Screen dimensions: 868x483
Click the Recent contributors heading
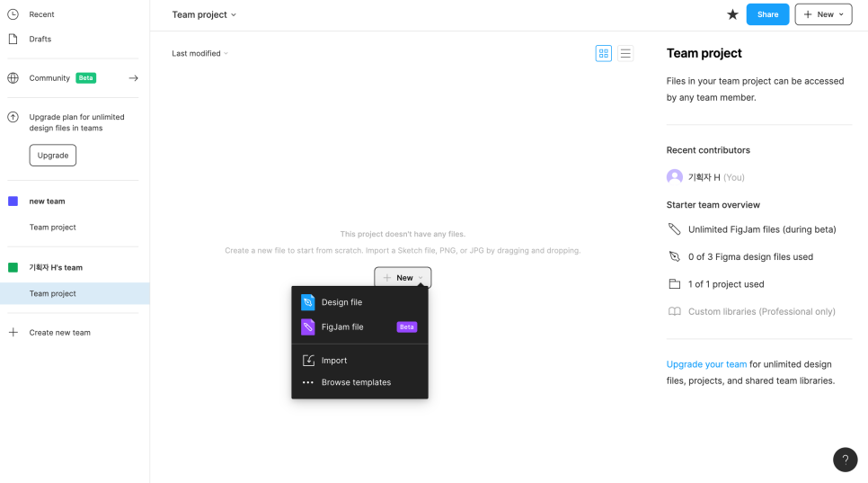[708, 150]
